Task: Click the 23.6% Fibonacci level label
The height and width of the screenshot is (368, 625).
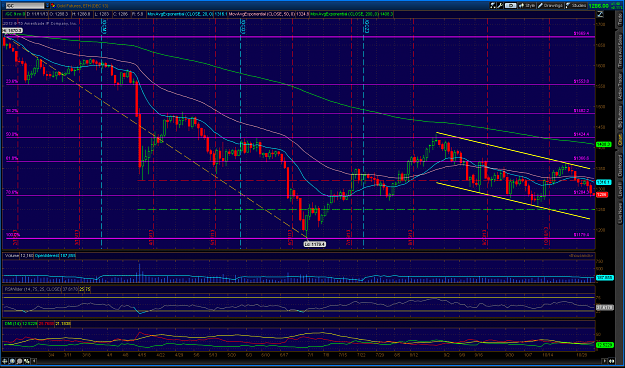Action: click(12, 81)
